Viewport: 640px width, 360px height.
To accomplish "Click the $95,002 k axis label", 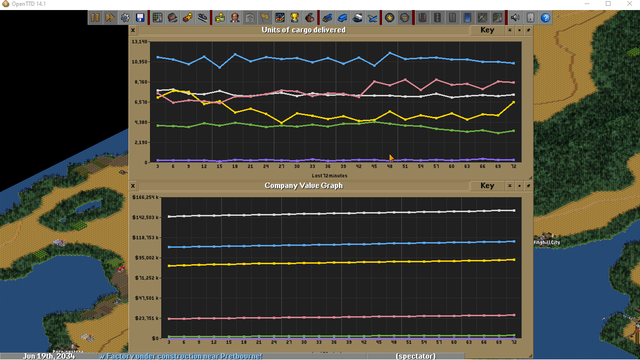I will pyautogui.click(x=147, y=258).
